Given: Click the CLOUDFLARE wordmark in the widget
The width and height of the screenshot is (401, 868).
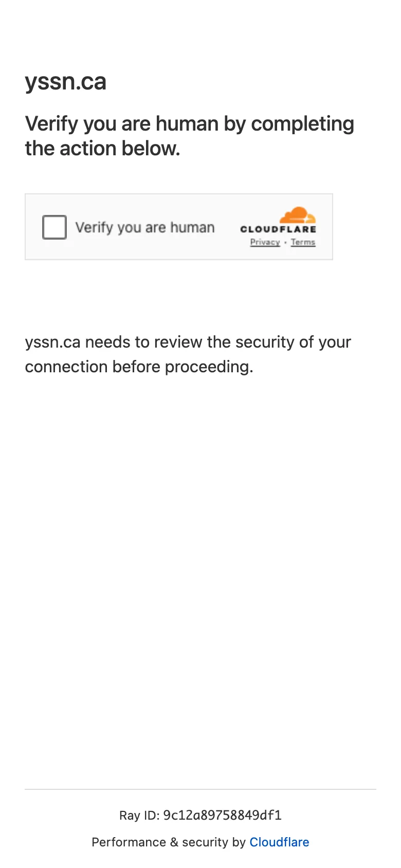Looking at the screenshot, I should click(x=279, y=230).
